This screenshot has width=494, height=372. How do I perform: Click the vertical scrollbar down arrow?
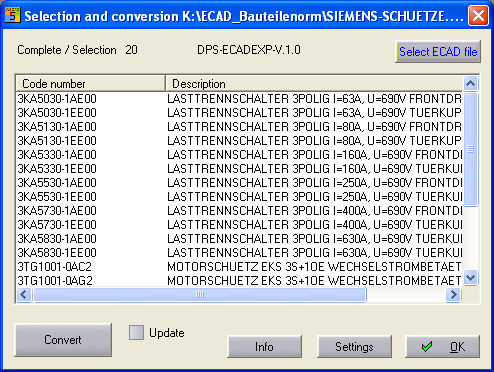(470, 278)
